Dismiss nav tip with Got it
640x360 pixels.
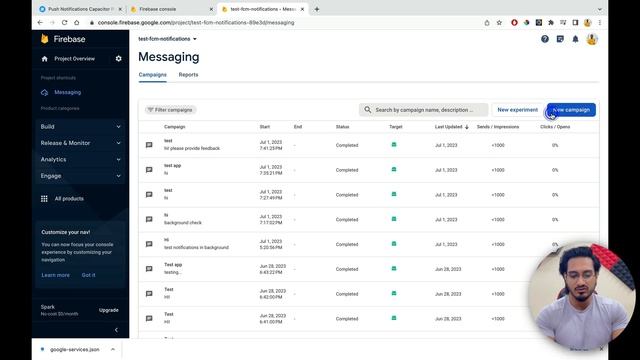tap(89, 275)
